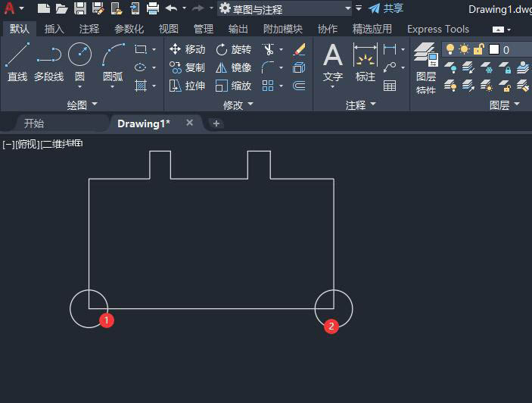Switch to the View (视图) ribbon tab
This screenshot has width=532, height=403.
point(168,30)
